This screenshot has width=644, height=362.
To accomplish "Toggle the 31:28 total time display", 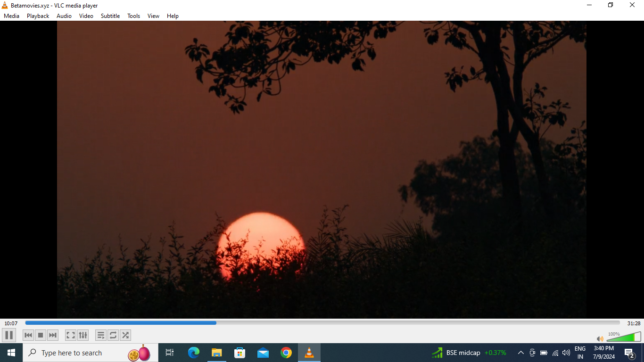I will (634, 323).
